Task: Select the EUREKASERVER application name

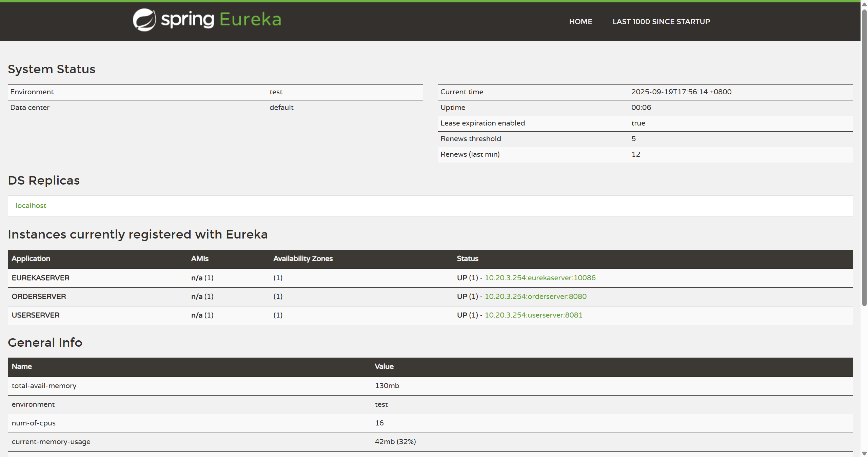Action: pyautogui.click(x=40, y=278)
